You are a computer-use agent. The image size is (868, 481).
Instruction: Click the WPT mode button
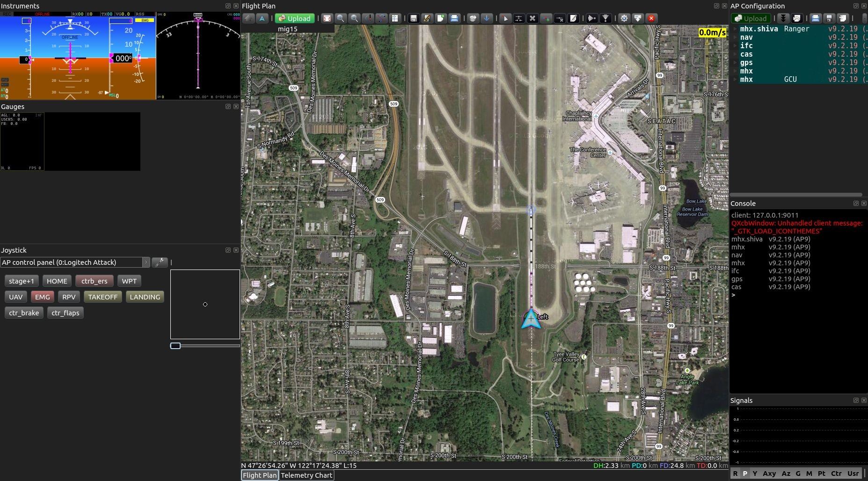point(129,281)
